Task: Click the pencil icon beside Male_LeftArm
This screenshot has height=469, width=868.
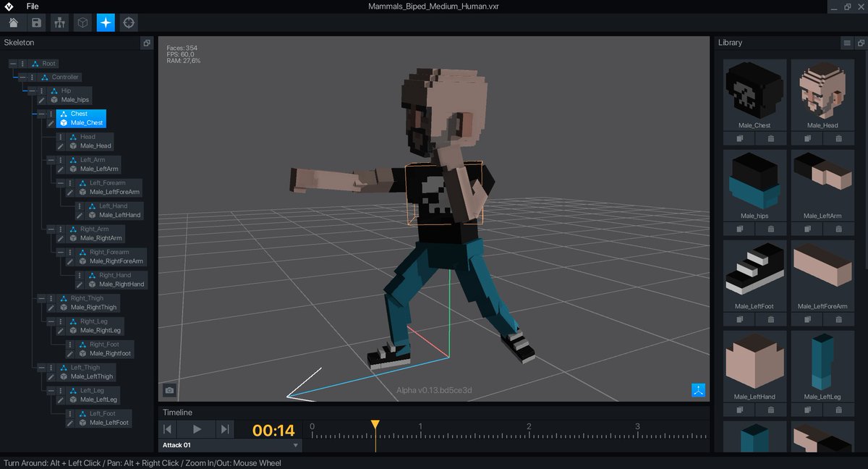Action: (61, 169)
